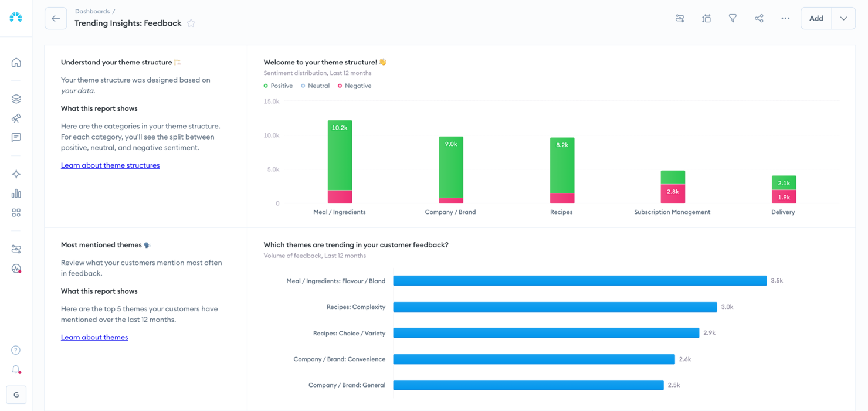Screen dimensions: 868x411
Task: Share the dashboard using the share icon
Action: pos(759,18)
